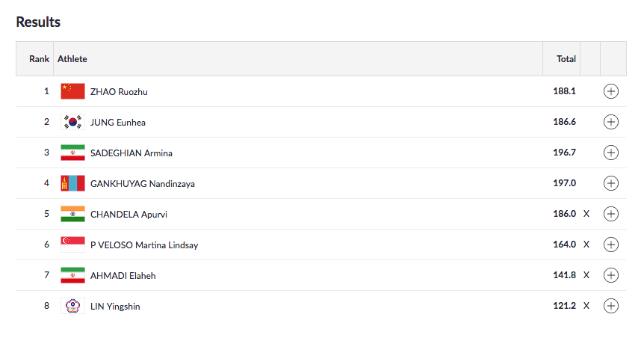The height and width of the screenshot is (338, 644).
Task: Click the Rank column header
Action: [39, 58]
